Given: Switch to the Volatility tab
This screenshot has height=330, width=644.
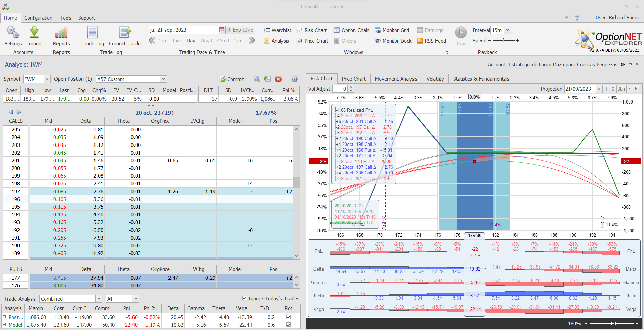Looking at the screenshot, I should [435, 79].
